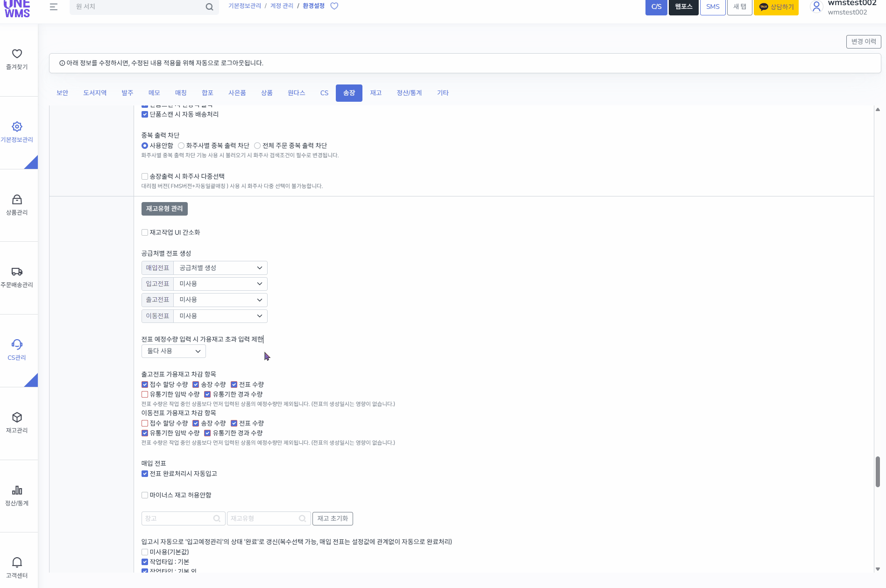Switch to 정산/통계 tab
The image size is (886, 588).
(409, 93)
